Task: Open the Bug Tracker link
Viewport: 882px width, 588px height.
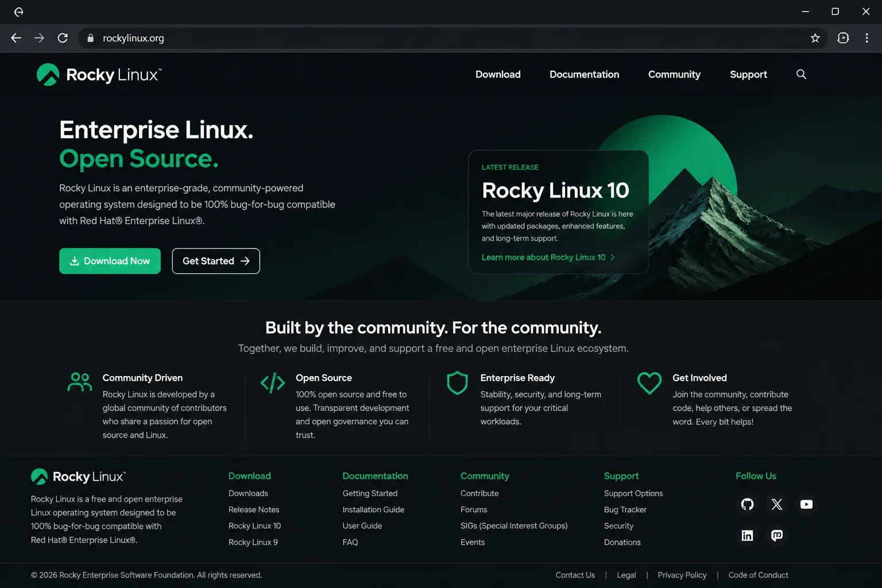Action: [x=625, y=509]
